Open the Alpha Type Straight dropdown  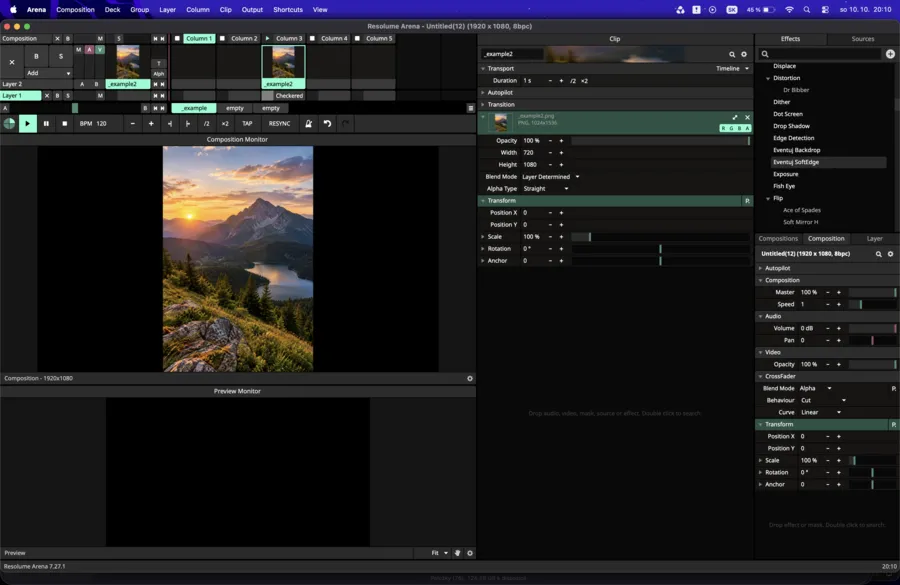coord(545,189)
